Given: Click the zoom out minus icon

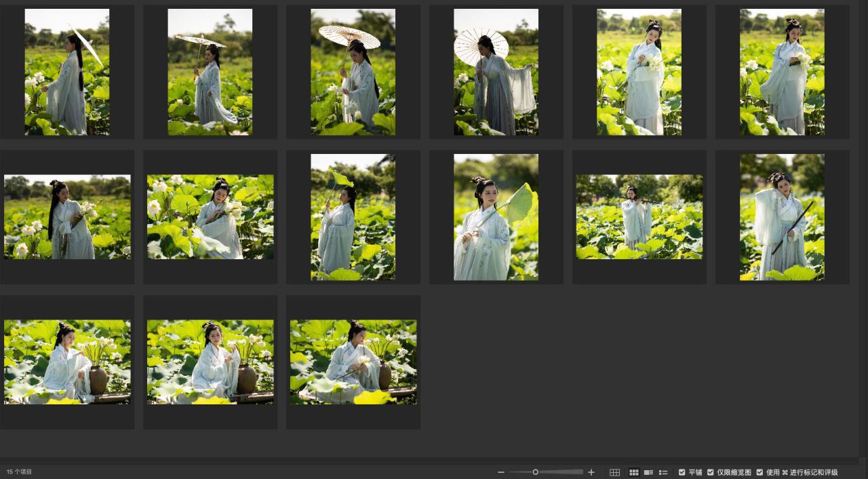Looking at the screenshot, I should (x=501, y=472).
